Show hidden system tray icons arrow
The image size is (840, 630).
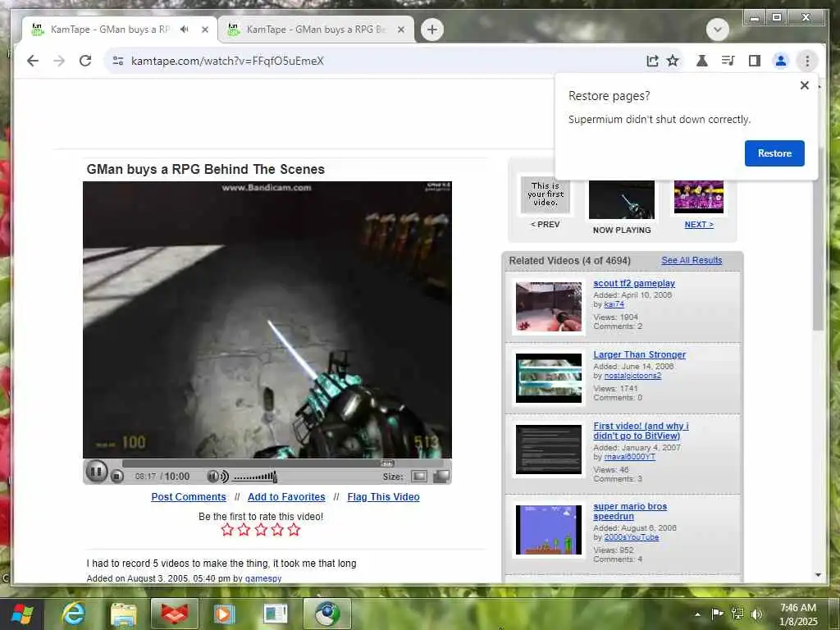point(697,614)
